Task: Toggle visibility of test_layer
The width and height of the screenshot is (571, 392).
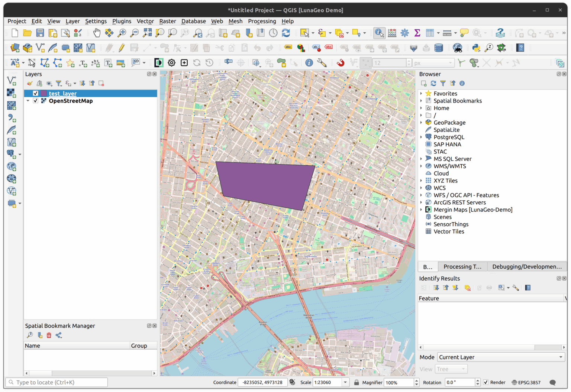Action: 36,94
